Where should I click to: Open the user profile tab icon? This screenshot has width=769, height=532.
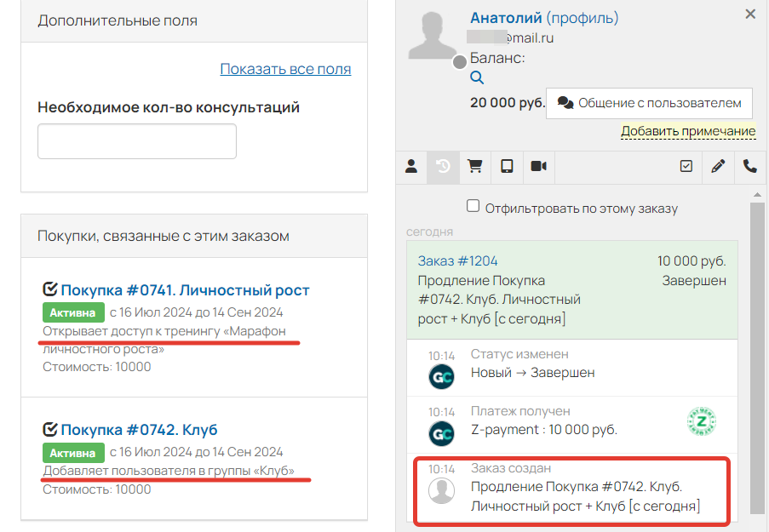(x=411, y=167)
